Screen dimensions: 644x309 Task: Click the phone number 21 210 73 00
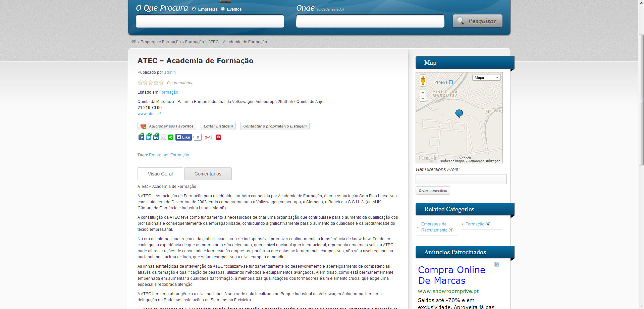(150, 108)
